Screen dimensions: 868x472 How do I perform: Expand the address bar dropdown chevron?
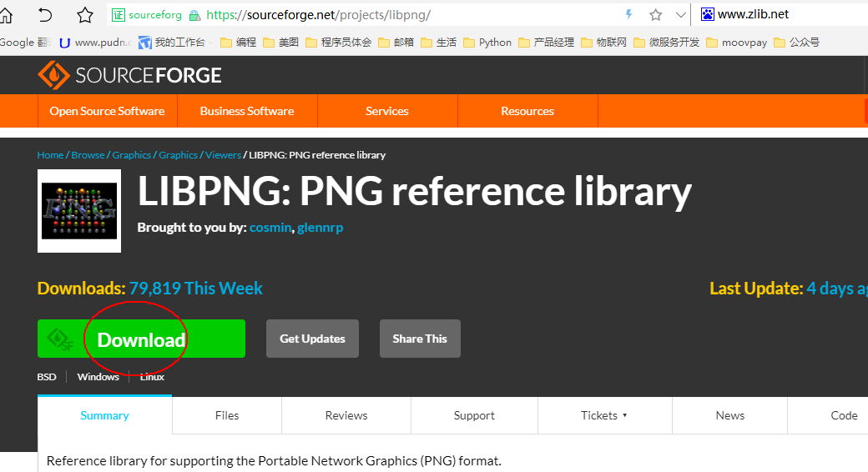[x=681, y=15]
